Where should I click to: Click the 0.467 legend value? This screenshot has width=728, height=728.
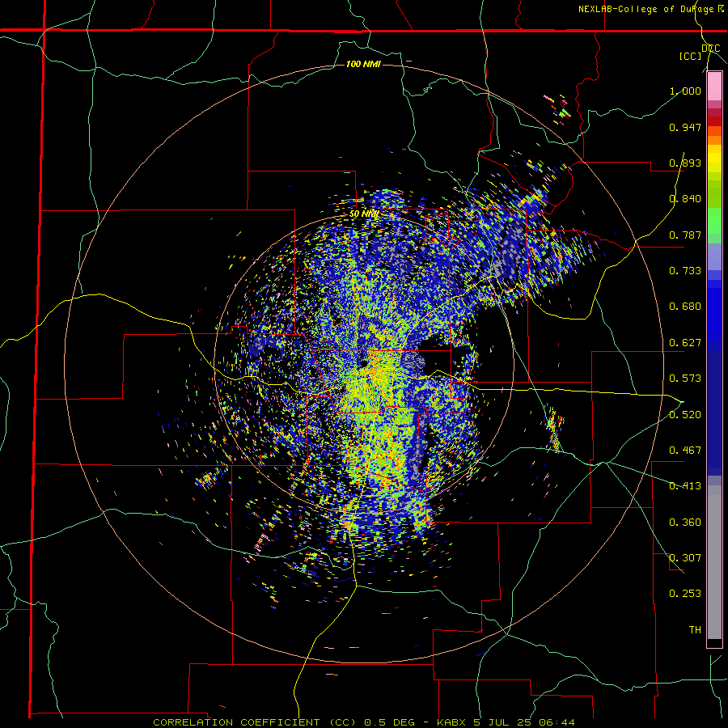point(685,451)
